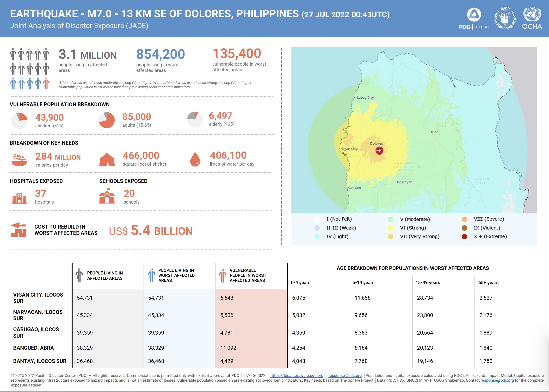Click gray person icon beside People Living in Affected Areas
Viewport: 549px width, 392px height.
pyautogui.click(x=79, y=275)
